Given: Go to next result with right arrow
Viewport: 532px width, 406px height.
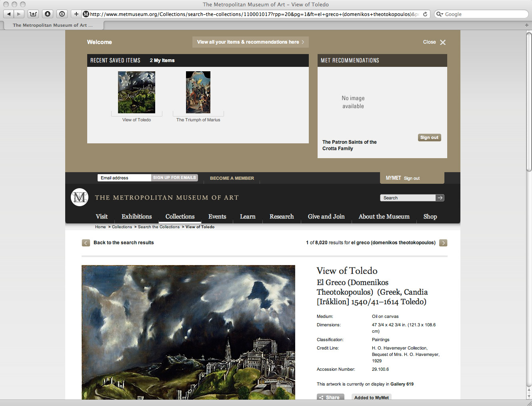Looking at the screenshot, I should [x=443, y=243].
